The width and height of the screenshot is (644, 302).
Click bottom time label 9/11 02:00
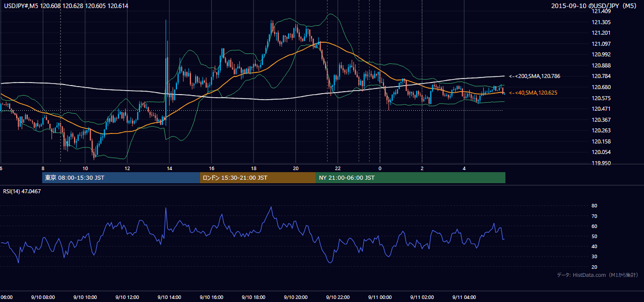pyautogui.click(x=422, y=297)
